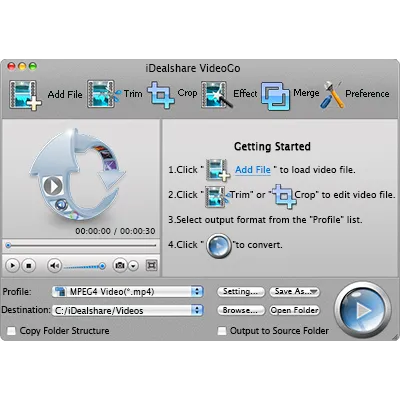Click the Setting... button
Image resolution: width=400 pixels, height=400 pixels.
(x=241, y=292)
